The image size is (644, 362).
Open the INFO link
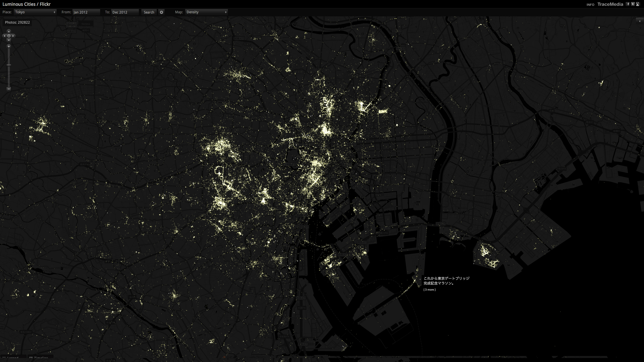(590, 5)
